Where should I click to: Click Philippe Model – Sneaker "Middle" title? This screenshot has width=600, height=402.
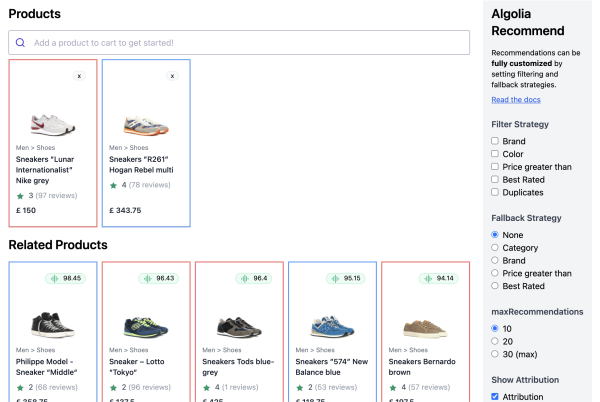47,367
